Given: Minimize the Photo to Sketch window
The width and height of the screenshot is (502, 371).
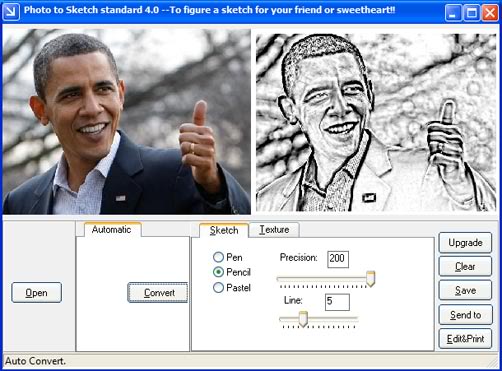Looking at the screenshot, I should (453, 13).
